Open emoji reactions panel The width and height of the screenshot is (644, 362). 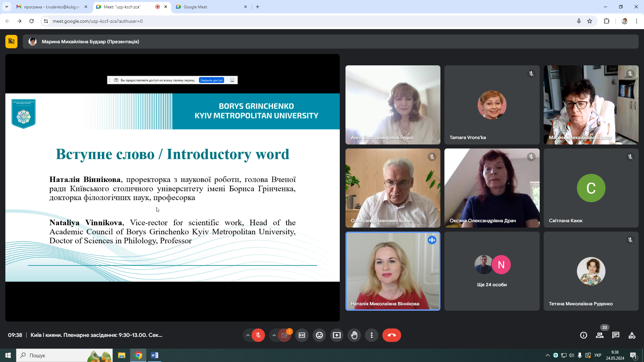pyautogui.click(x=319, y=335)
